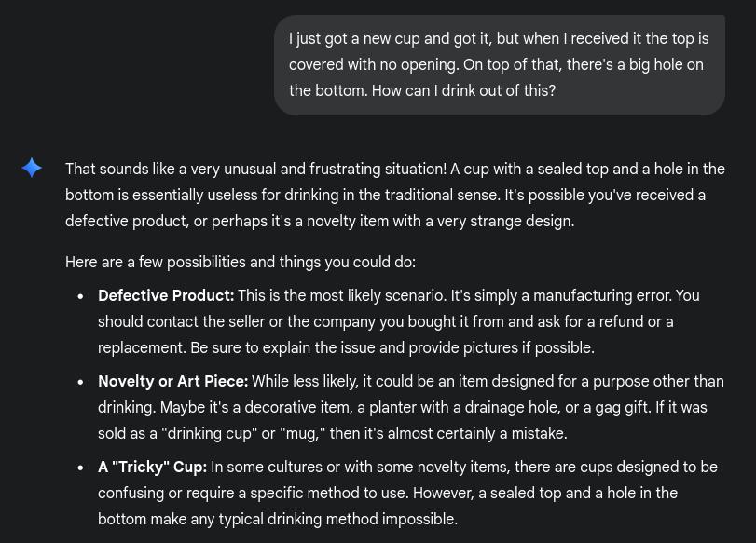Viewport: 756px width, 543px height.
Task: Click the bullet dot before Defective Product
Action: [x=80, y=296]
